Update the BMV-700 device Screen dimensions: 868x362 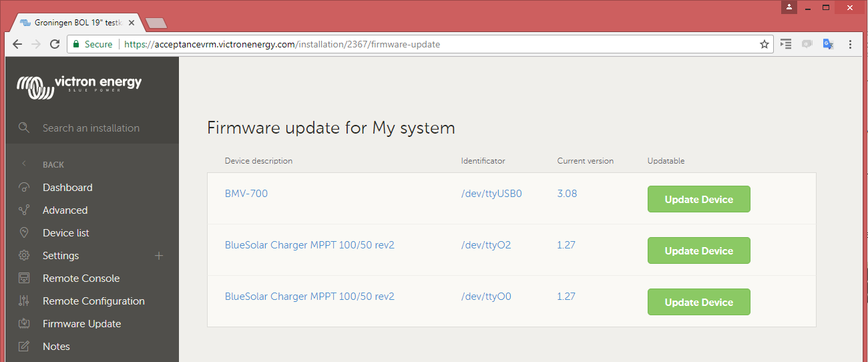pos(698,199)
